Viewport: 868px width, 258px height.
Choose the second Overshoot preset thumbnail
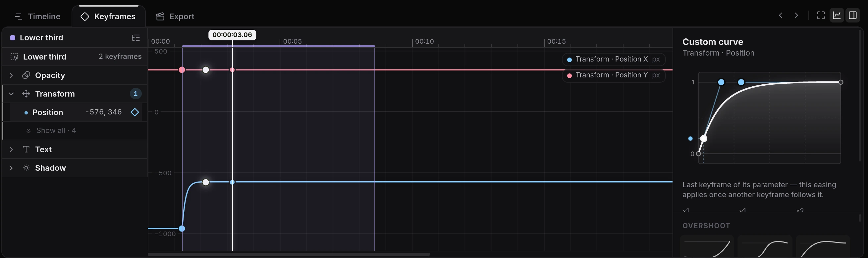coord(765,246)
